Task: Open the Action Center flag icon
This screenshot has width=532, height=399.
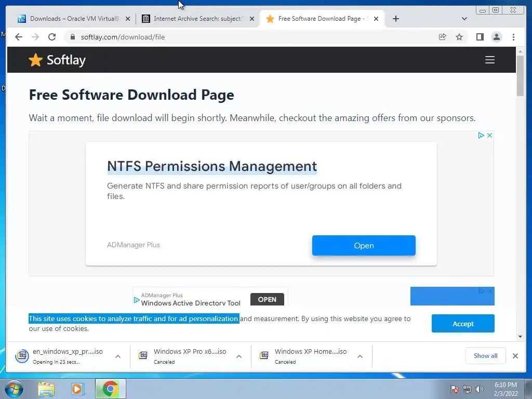Action: (455, 389)
